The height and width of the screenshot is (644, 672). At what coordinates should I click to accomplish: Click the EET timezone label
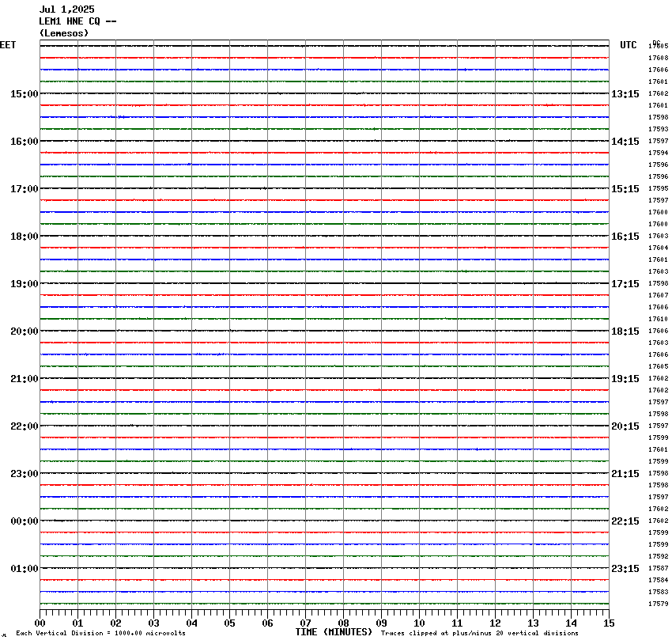click(x=8, y=45)
